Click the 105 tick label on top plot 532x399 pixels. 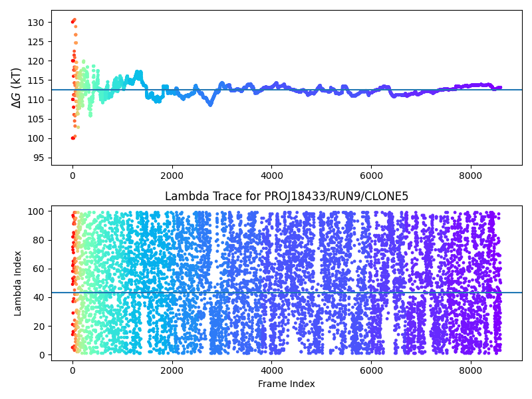pyautogui.click(x=36, y=119)
